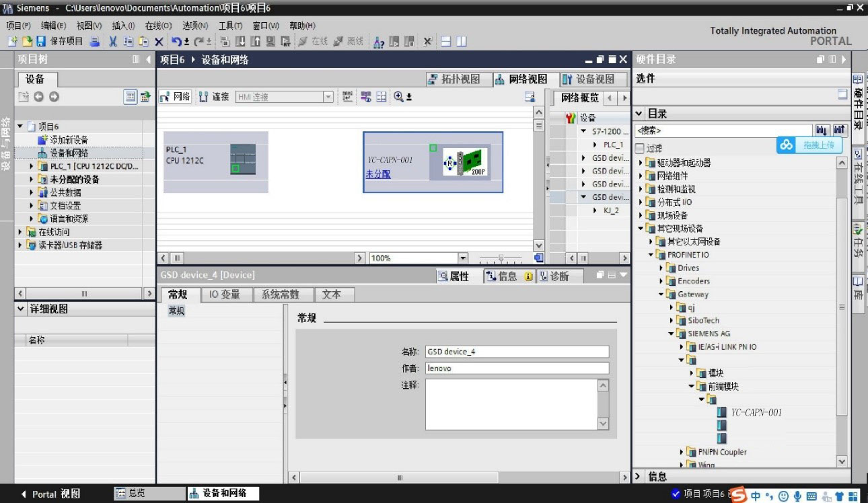Navigate forward in the project tree toolbar
The image size is (868, 503).
coord(54,97)
